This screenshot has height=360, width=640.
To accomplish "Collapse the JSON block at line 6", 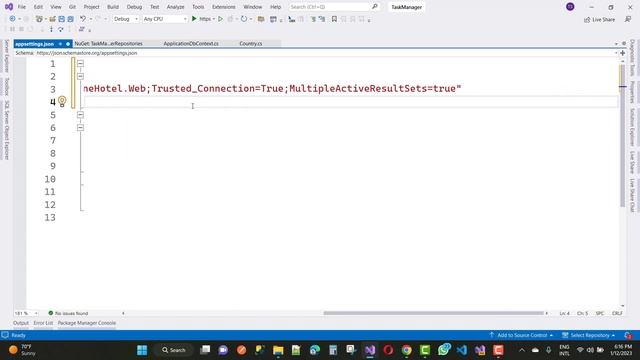I will point(80,128).
